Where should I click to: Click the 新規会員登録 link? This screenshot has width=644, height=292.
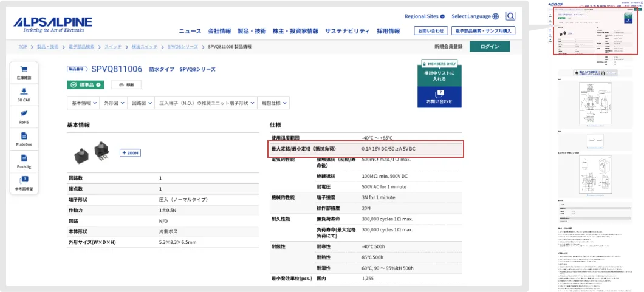click(x=448, y=46)
